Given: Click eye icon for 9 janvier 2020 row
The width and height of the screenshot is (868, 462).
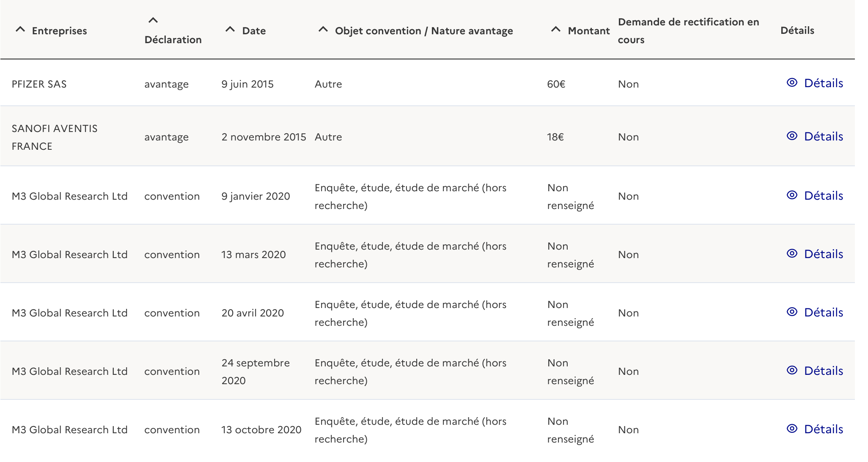Looking at the screenshot, I should click(792, 195).
